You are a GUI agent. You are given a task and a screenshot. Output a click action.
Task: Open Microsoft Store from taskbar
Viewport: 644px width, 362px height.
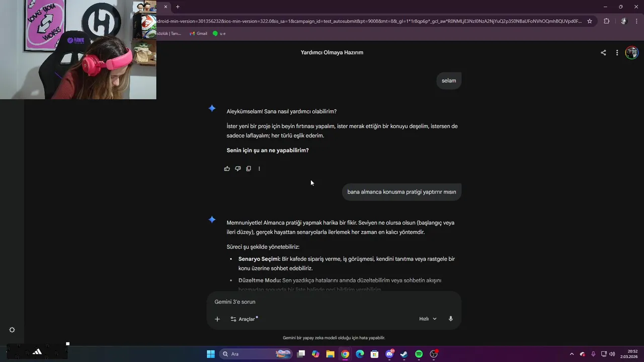coord(374,354)
